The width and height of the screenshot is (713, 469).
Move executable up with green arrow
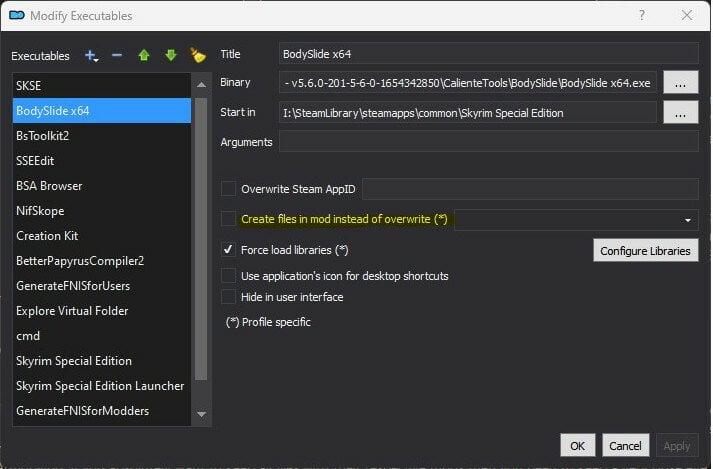(x=144, y=55)
